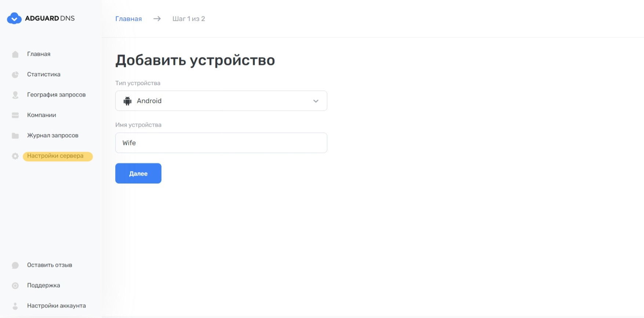Open the Android device type combo box

[221, 101]
